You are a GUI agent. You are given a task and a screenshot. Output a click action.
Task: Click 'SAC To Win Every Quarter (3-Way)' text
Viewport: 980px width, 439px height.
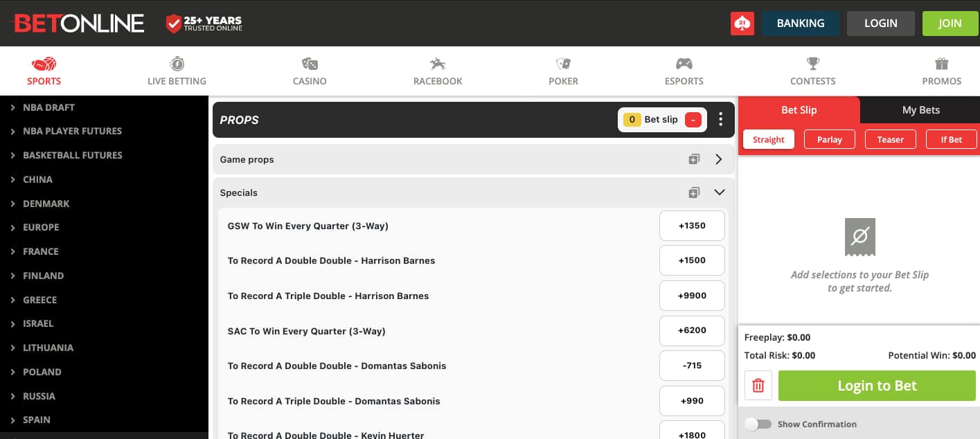(x=306, y=331)
